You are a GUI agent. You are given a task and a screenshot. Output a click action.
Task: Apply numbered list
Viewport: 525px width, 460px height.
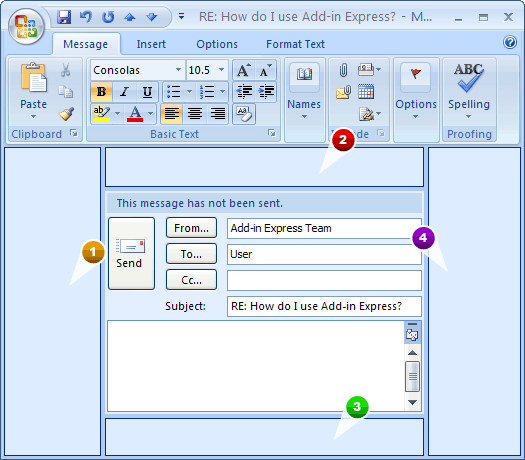[207, 92]
